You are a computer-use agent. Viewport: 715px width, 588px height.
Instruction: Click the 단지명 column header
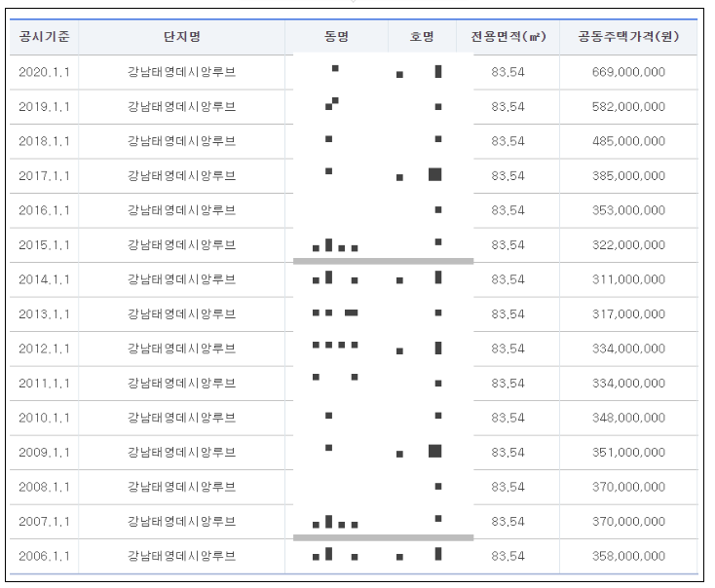[182, 36]
